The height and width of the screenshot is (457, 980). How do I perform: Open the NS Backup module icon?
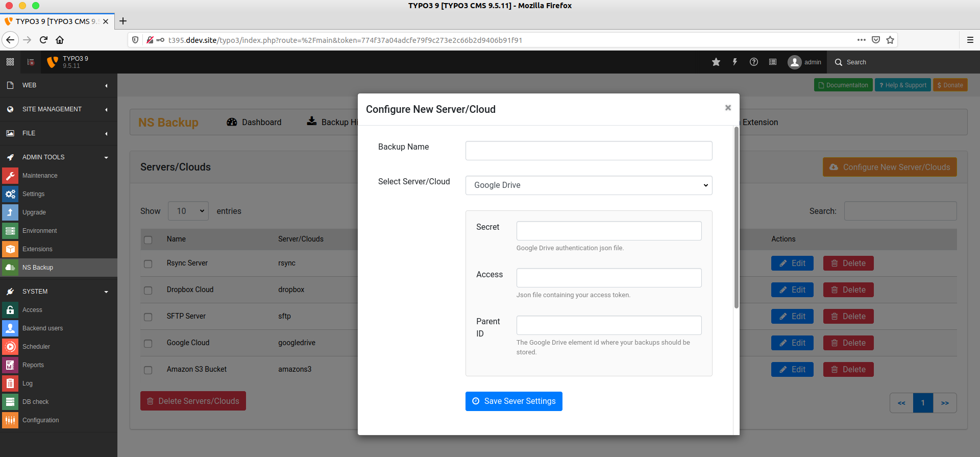click(10, 268)
